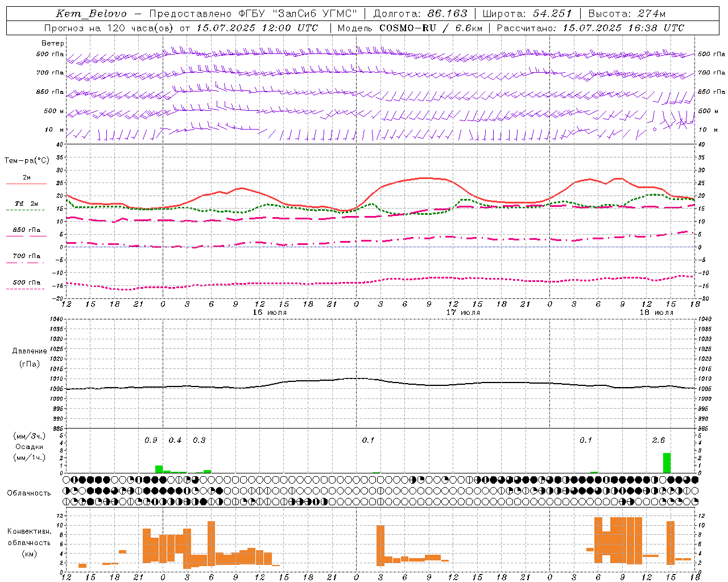Click the (км) unit label for convective cloudiness

pyautogui.click(x=29, y=554)
